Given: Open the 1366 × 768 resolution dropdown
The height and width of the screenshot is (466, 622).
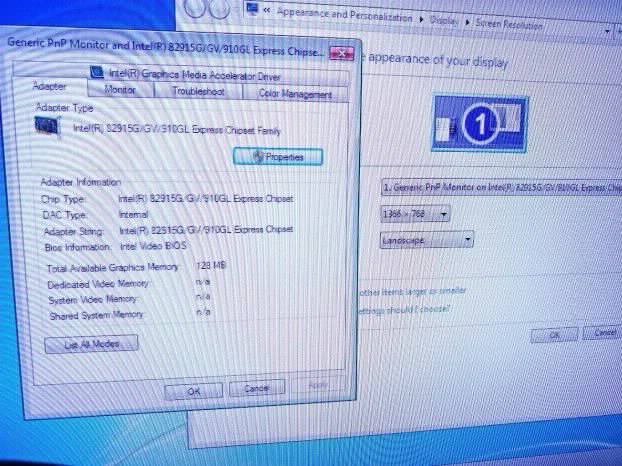Looking at the screenshot, I should [x=415, y=214].
